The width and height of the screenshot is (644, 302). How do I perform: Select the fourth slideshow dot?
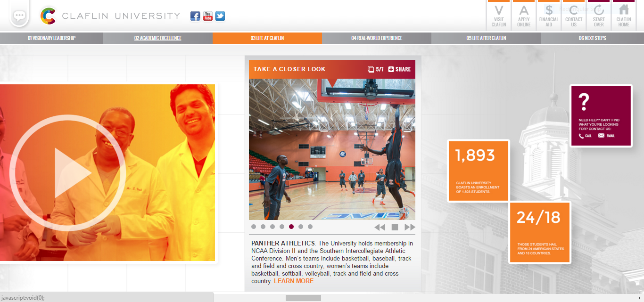[282, 227]
